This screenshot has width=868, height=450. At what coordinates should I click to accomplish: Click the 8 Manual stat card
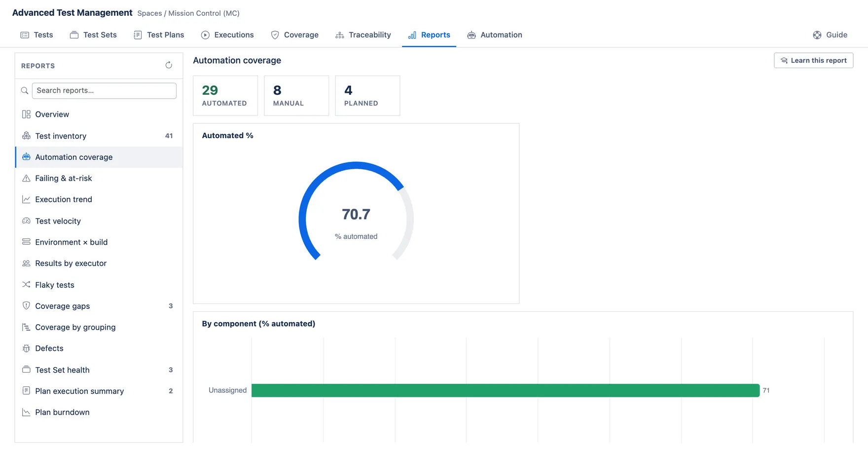[296, 96]
